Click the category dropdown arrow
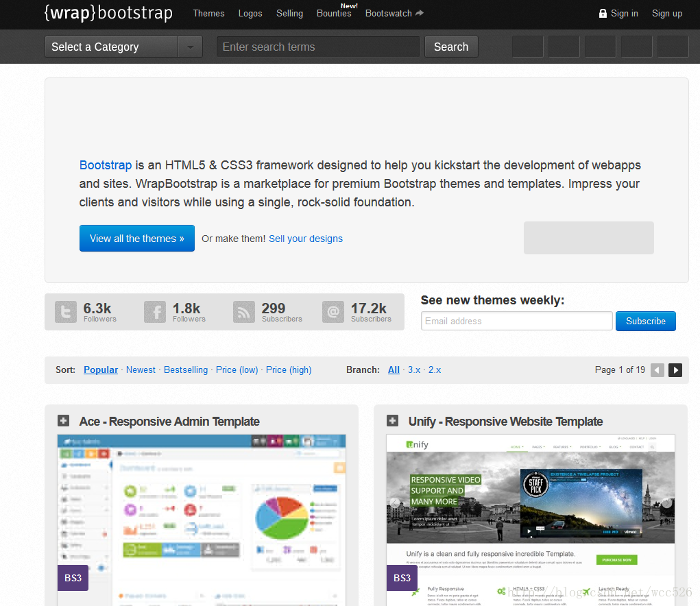The width and height of the screenshot is (700, 606). point(190,47)
